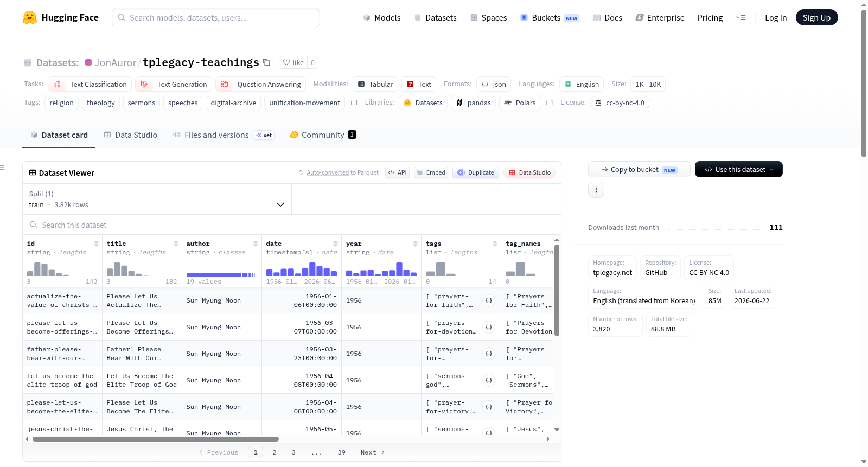Copy dataset name using the copy icon
Screen dimensions: 868x467
coord(266,62)
